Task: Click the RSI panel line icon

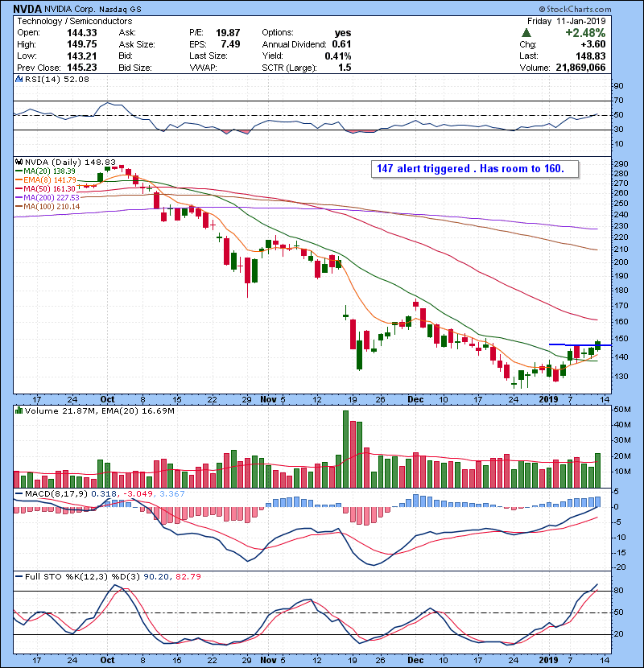Action: click(19, 79)
